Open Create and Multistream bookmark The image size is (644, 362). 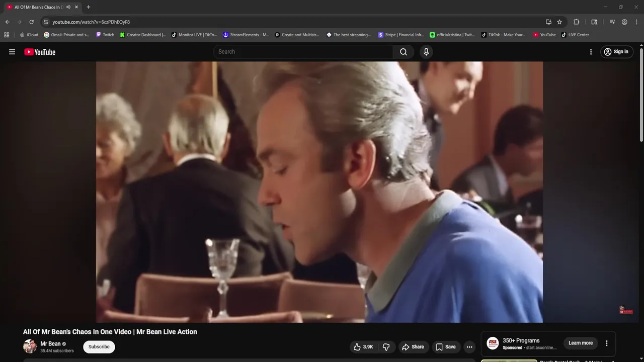pyautogui.click(x=297, y=35)
